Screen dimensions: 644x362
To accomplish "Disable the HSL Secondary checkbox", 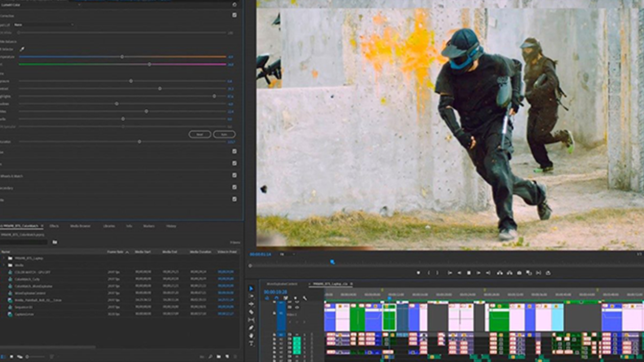I will click(234, 187).
